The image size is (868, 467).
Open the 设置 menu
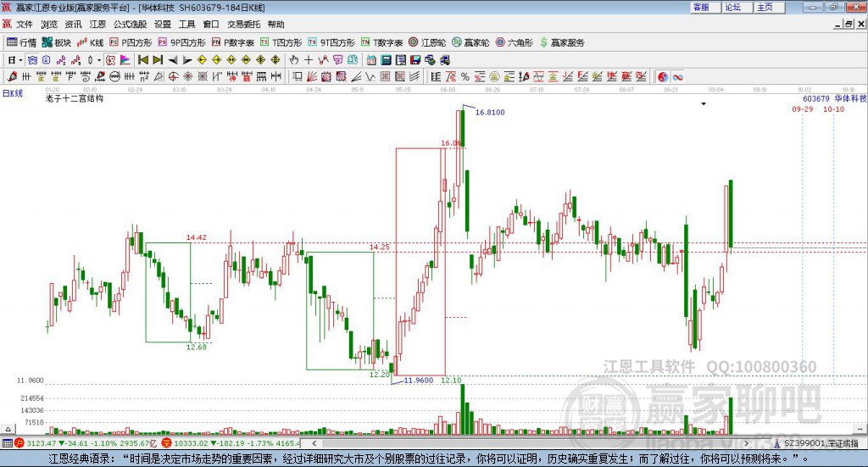pyautogui.click(x=163, y=25)
